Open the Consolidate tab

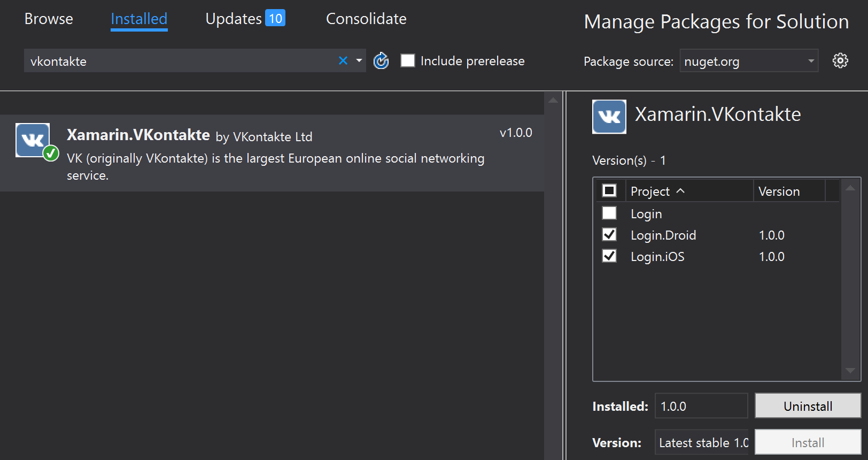tap(366, 19)
